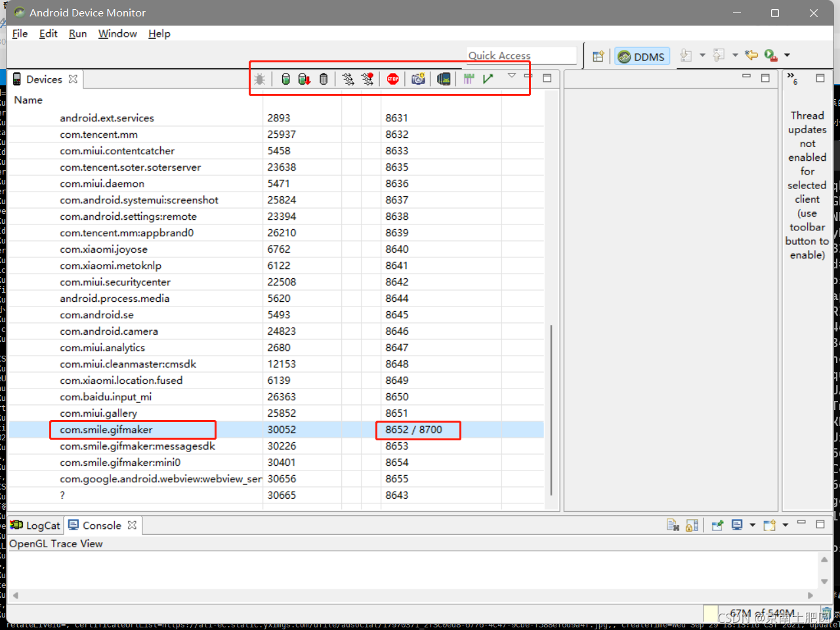Show the hidden tabs list chevron
This screenshot has width=840, height=630.
[793, 78]
